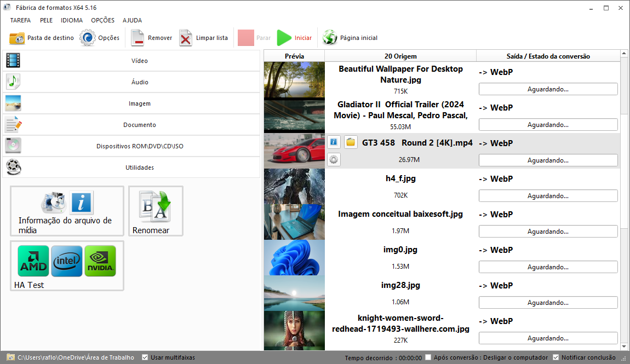The image size is (630, 364).
Task: Click the scroll down arrow in task list
Action: click(623, 346)
